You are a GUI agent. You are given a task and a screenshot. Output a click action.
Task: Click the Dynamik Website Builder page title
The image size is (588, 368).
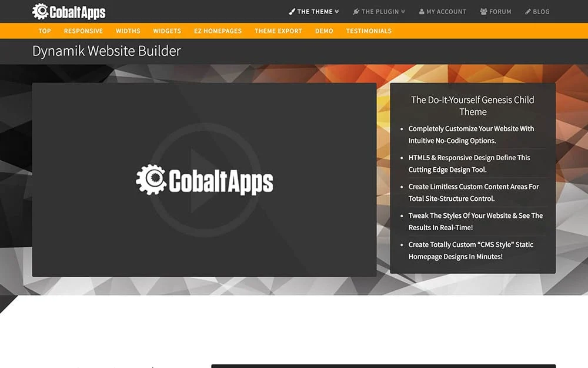pyautogui.click(x=106, y=51)
